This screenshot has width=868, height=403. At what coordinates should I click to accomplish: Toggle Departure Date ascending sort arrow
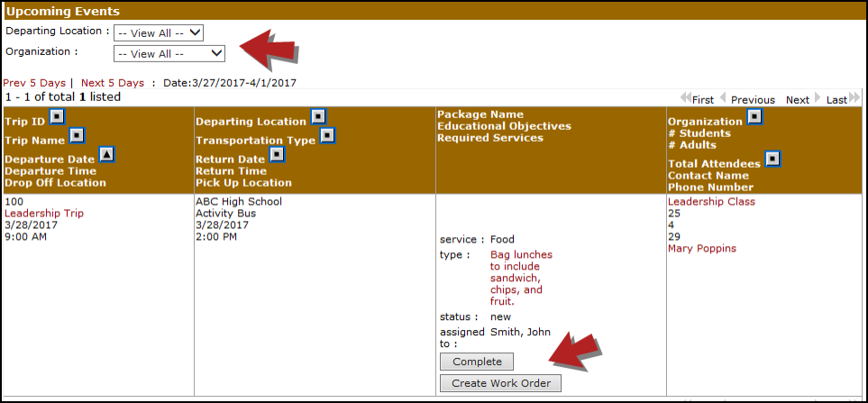coord(106,154)
